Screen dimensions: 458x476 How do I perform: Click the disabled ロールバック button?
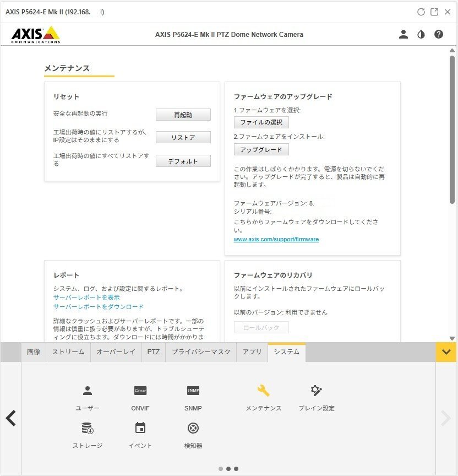(261, 327)
